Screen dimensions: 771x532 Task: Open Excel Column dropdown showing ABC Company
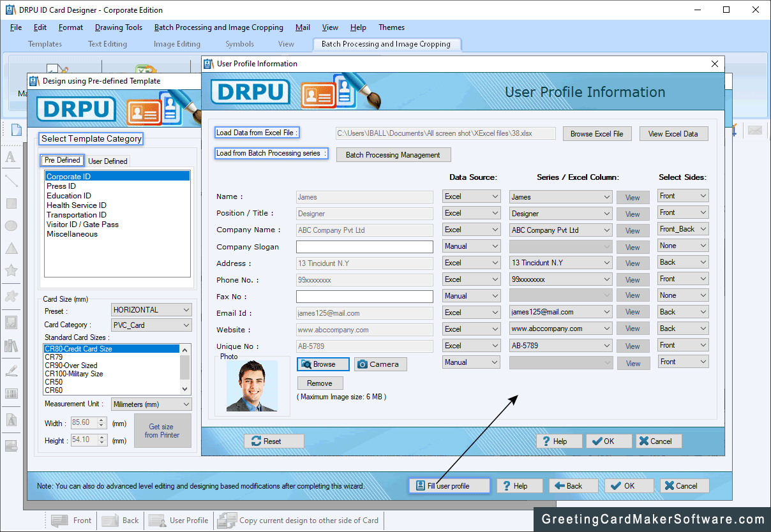coord(561,230)
